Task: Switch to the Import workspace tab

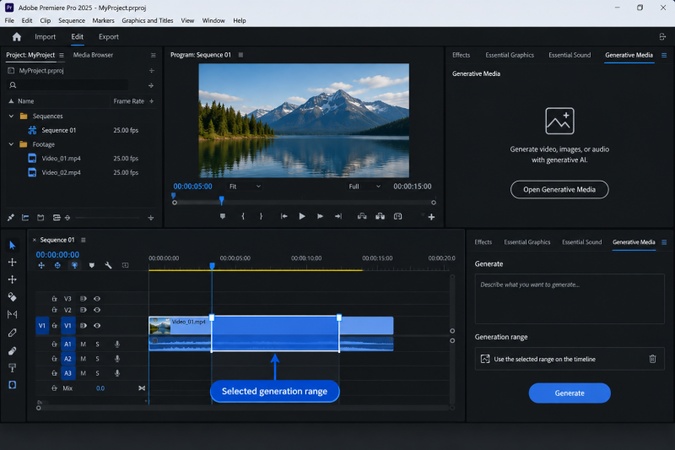Action: [x=45, y=37]
